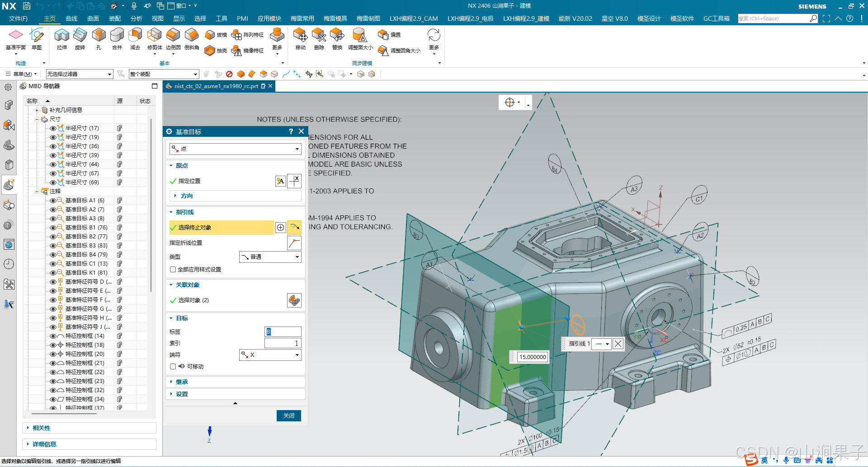Open the 菜单(M) button

click(x=21, y=74)
